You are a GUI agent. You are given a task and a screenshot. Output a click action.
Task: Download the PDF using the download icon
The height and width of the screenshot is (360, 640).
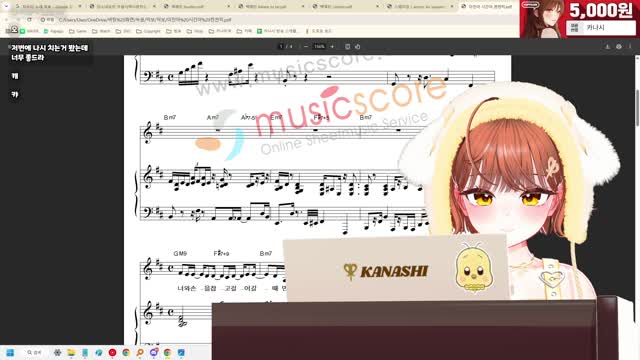pyautogui.click(x=607, y=47)
